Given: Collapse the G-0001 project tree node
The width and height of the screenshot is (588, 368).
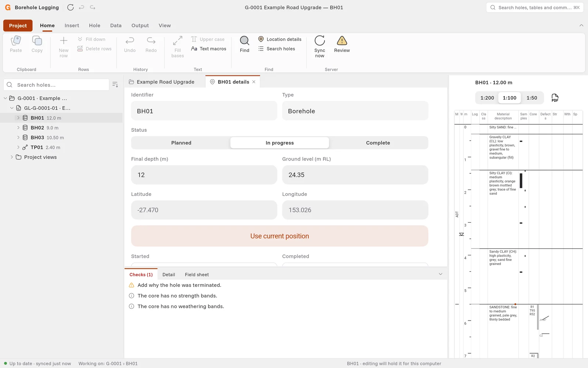Looking at the screenshot, I should 5,98.
